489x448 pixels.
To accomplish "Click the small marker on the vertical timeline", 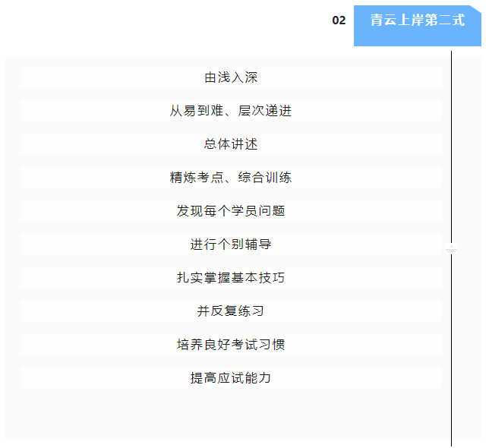I will (451, 248).
